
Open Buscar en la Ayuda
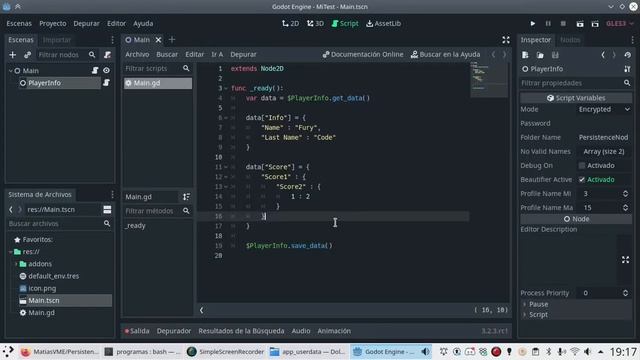click(445, 54)
